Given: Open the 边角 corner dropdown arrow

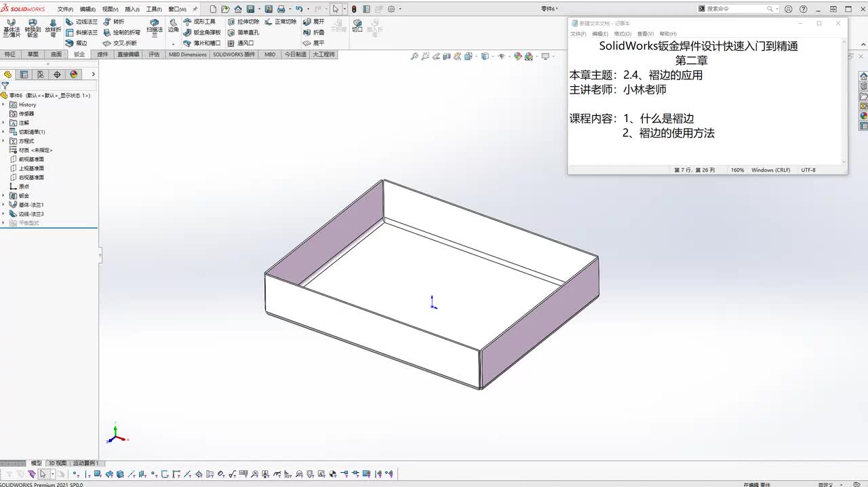Looking at the screenshot, I should (x=173, y=43).
